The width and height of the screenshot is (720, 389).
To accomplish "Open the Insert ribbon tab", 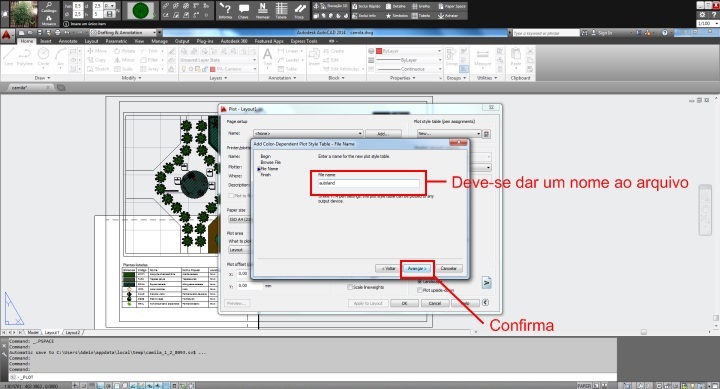I will 45,41.
